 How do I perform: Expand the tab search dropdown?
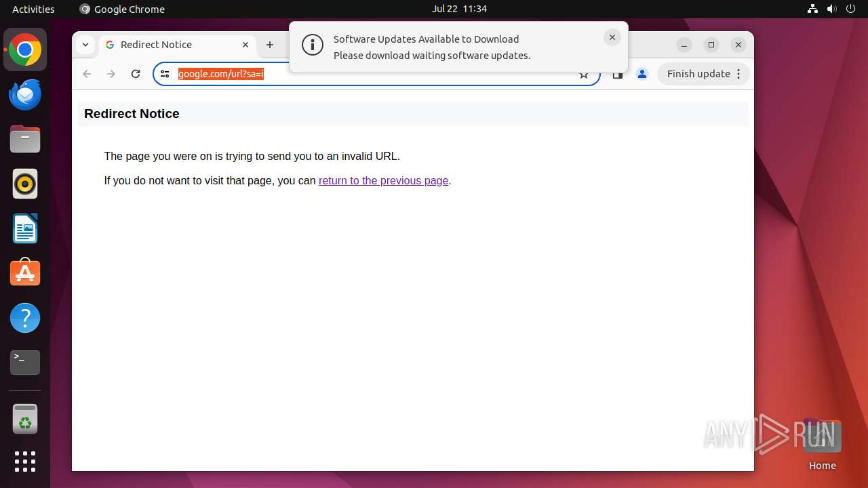coord(85,45)
